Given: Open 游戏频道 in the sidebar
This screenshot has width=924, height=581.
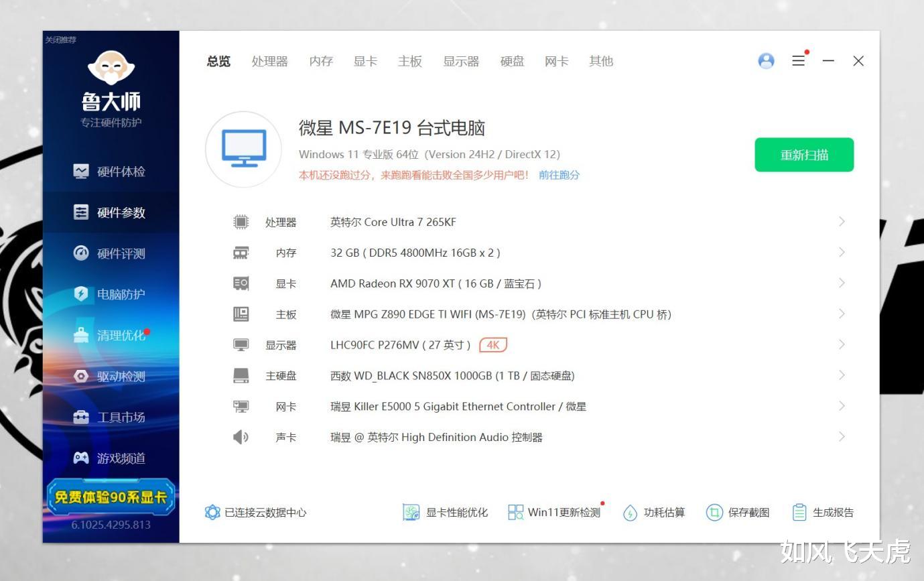Looking at the screenshot, I should 111,458.
